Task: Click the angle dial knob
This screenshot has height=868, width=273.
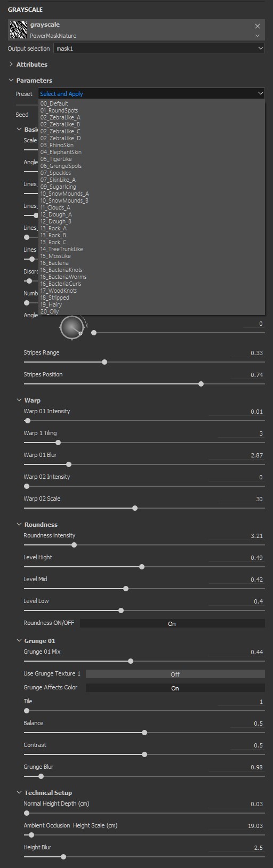Action: [x=72, y=327]
